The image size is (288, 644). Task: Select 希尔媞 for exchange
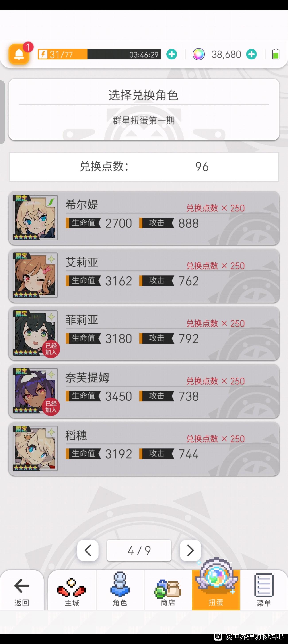pyautogui.click(x=144, y=218)
